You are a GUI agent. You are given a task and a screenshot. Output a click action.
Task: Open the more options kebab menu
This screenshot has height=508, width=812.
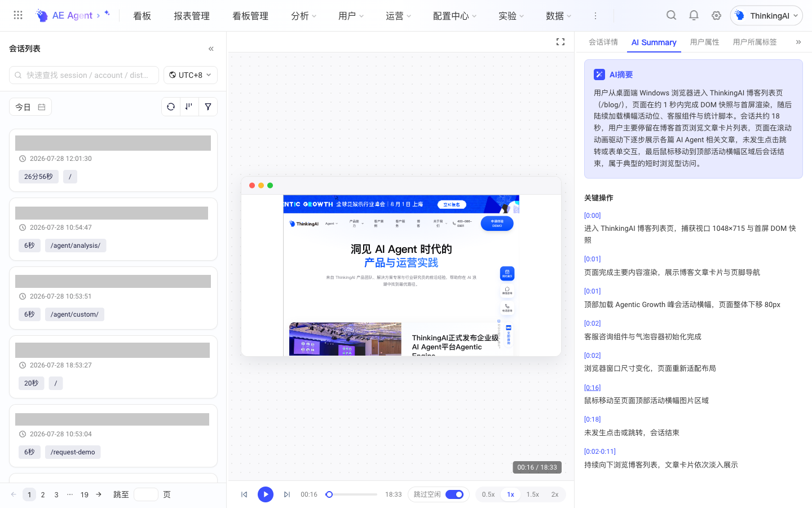[x=595, y=16]
